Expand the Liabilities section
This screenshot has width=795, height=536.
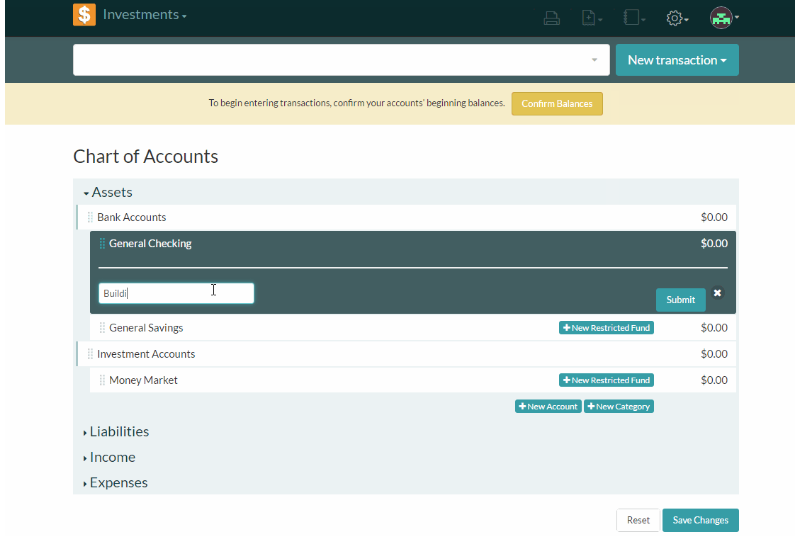(x=116, y=432)
